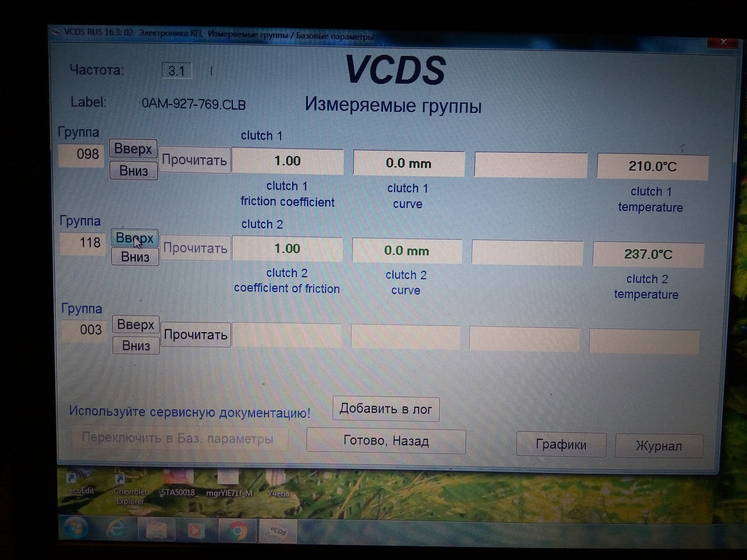Image resolution: width=747 pixels, height=560 pixels.
Task: Click first empty value field of group 003
Action: click(287, 335)
